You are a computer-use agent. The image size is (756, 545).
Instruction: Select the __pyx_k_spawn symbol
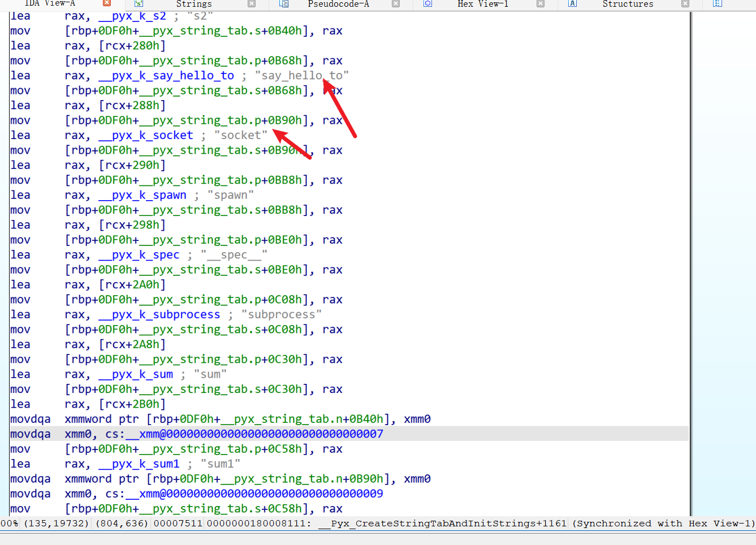(142, 196)
